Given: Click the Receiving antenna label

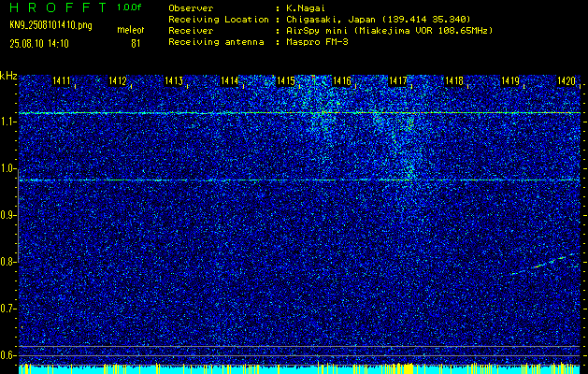Looking at the screenshot, I should pos(216,42).
